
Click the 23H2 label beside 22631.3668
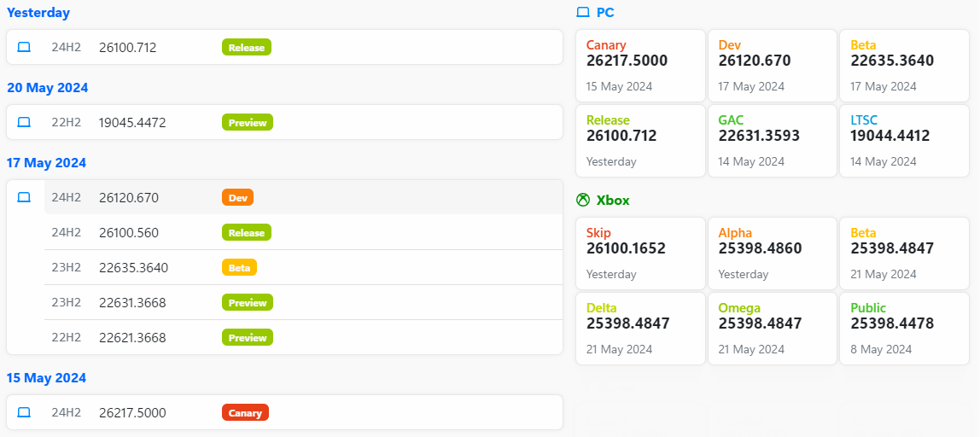pos(67,303)
